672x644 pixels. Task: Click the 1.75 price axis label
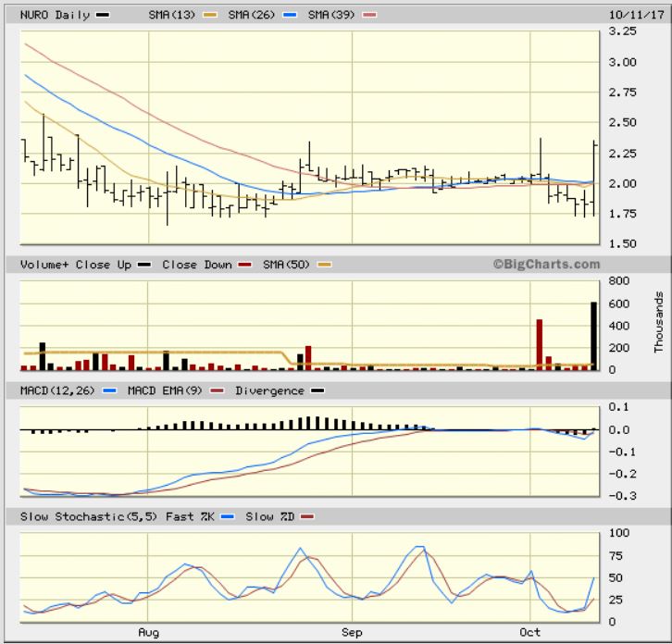tap(622, 214)
